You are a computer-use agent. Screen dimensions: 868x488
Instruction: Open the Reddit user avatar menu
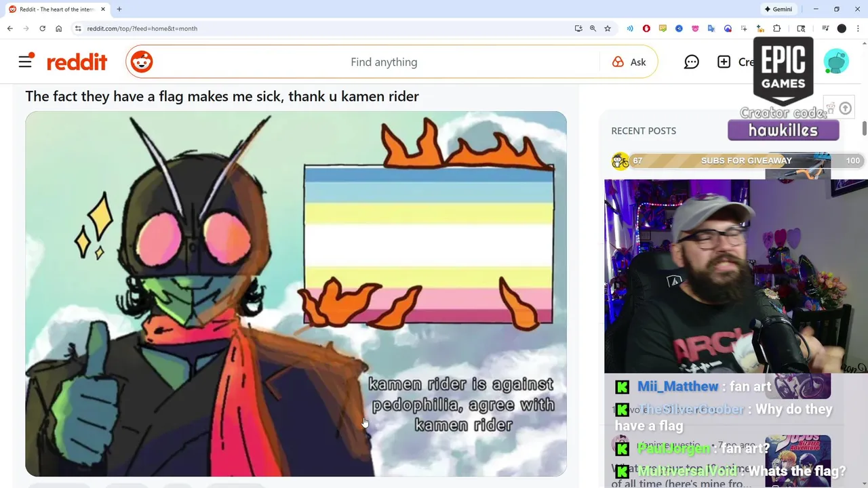[x=836, y=62]
